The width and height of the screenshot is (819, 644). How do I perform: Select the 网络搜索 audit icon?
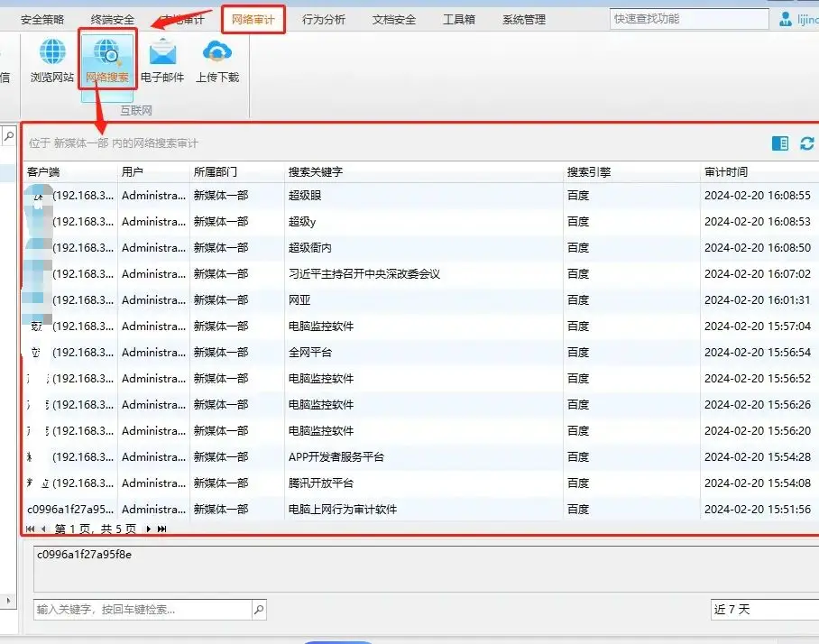pos(107,60)
